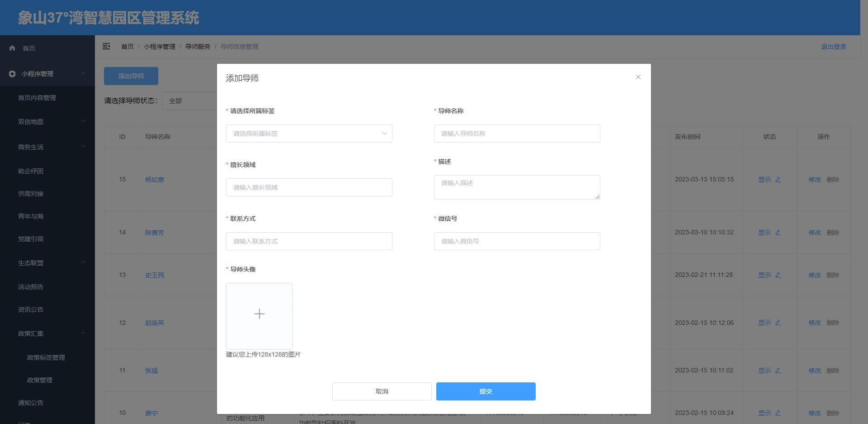Click mentor name 唐宁 in table
The height and width of the screenshot is (424, 868).
151,413
